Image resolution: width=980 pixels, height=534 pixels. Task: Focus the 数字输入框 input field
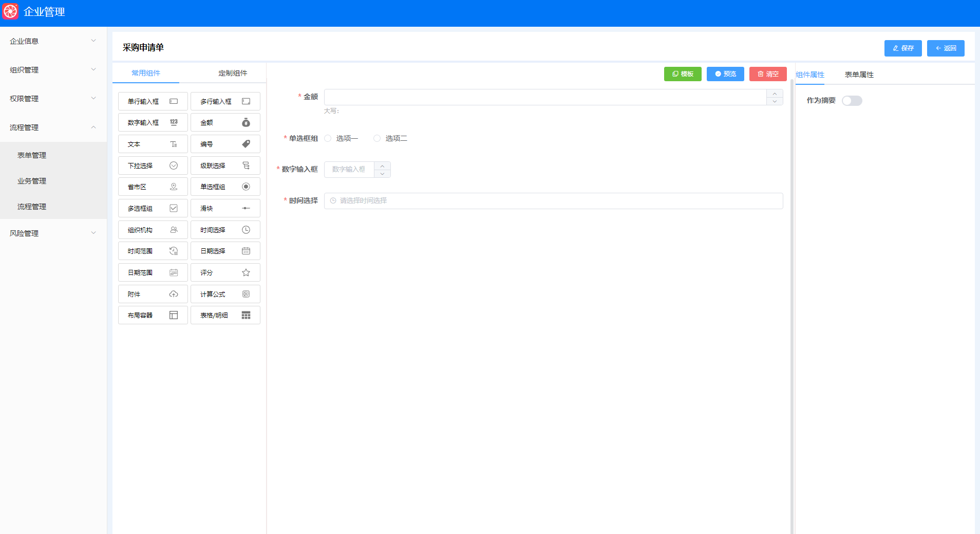click(x=349, y=170)
